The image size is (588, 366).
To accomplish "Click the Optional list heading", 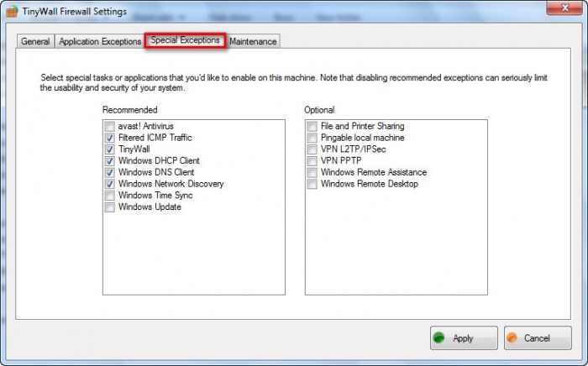I will pos(319,110).
